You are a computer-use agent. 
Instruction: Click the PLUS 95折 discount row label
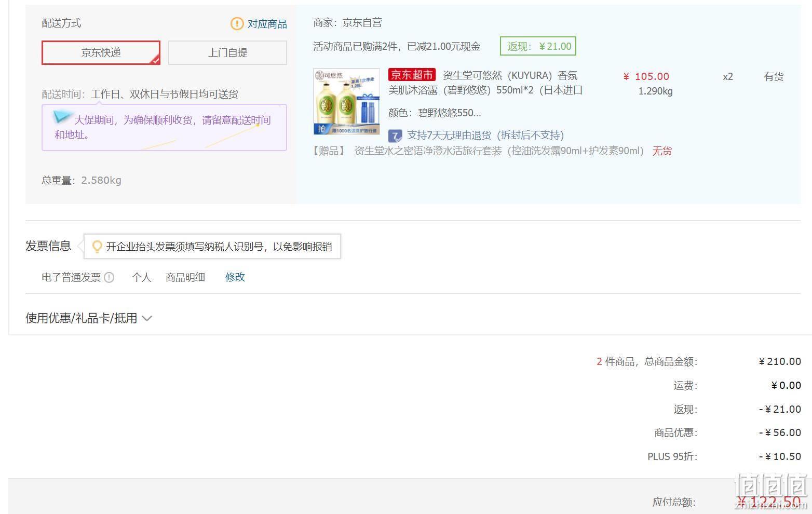click(672, 457)
